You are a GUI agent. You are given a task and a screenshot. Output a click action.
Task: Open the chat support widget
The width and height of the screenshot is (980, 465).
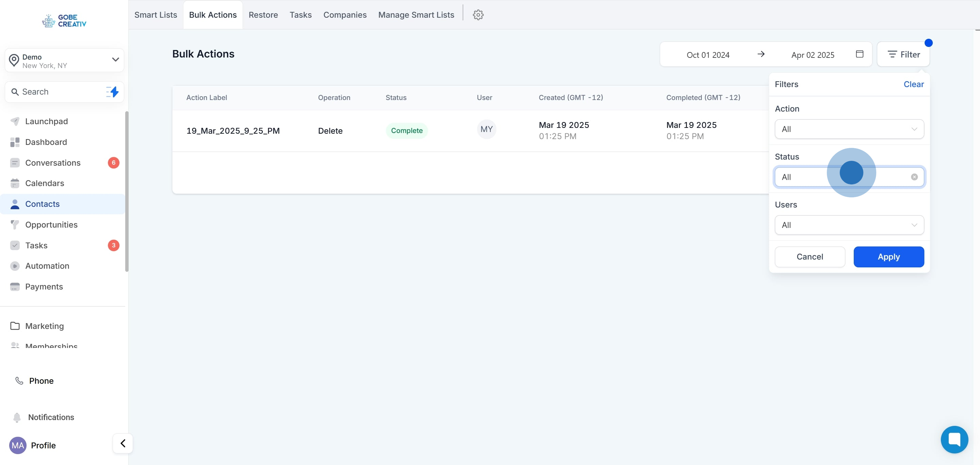pyautogui.click(x=954, y=439)
